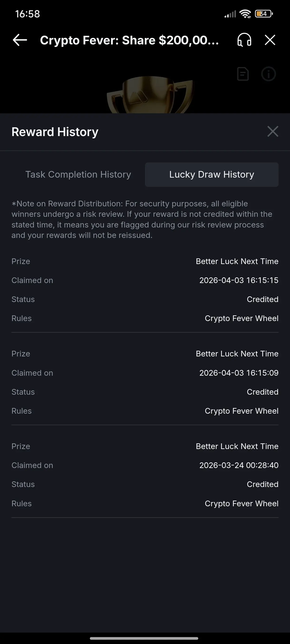Open the document icon beside the info icon
Viewport: 290px width, 644px height.
coord(243,74)
